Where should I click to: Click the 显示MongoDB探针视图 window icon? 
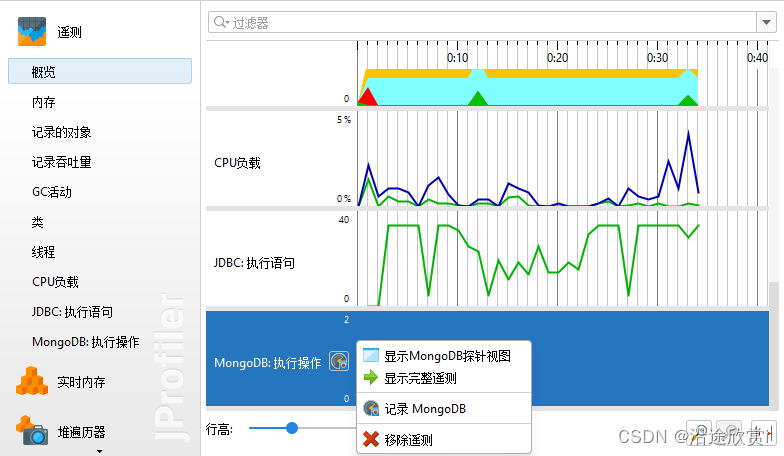pyautogui.click(x=370, y=356)
